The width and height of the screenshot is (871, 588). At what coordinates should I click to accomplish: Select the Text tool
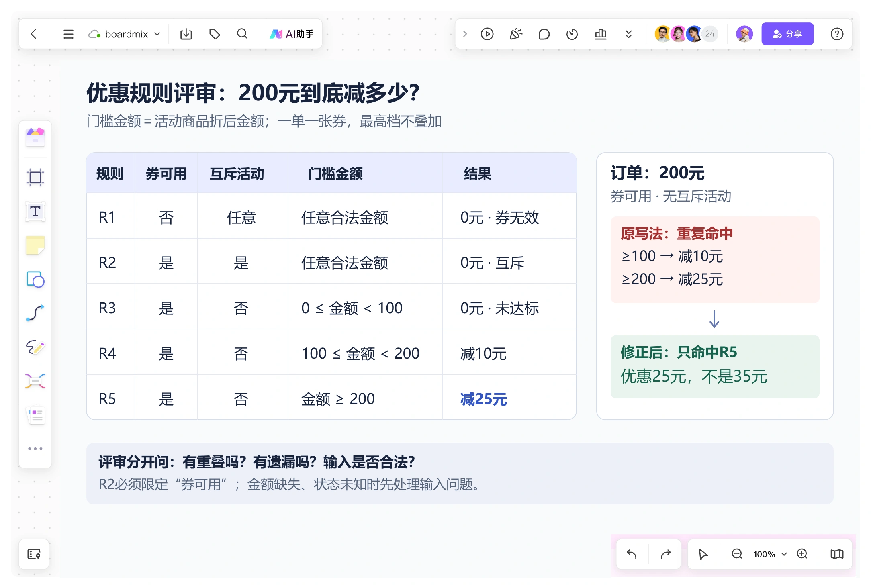pyautogui.click(x=35, y=211)
